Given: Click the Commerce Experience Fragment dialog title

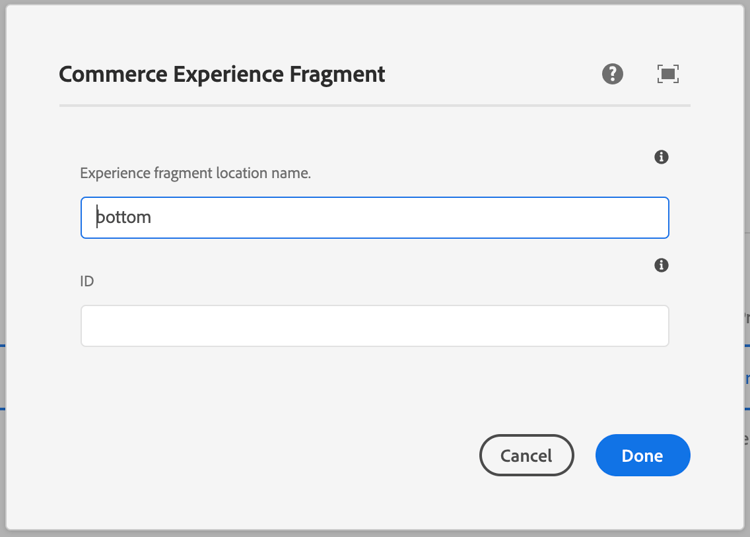Looking at the screenshot, I should click(222, 74).
